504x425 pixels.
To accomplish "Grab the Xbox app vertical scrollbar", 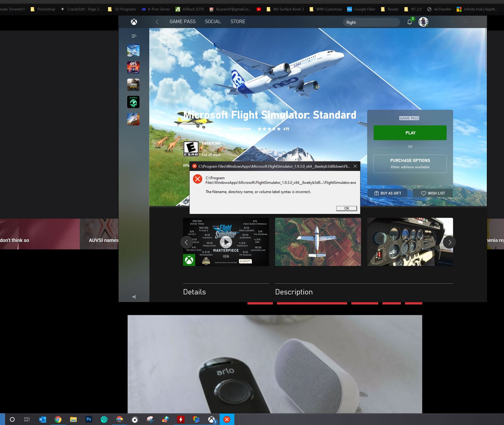I will (x=486, y=51).
